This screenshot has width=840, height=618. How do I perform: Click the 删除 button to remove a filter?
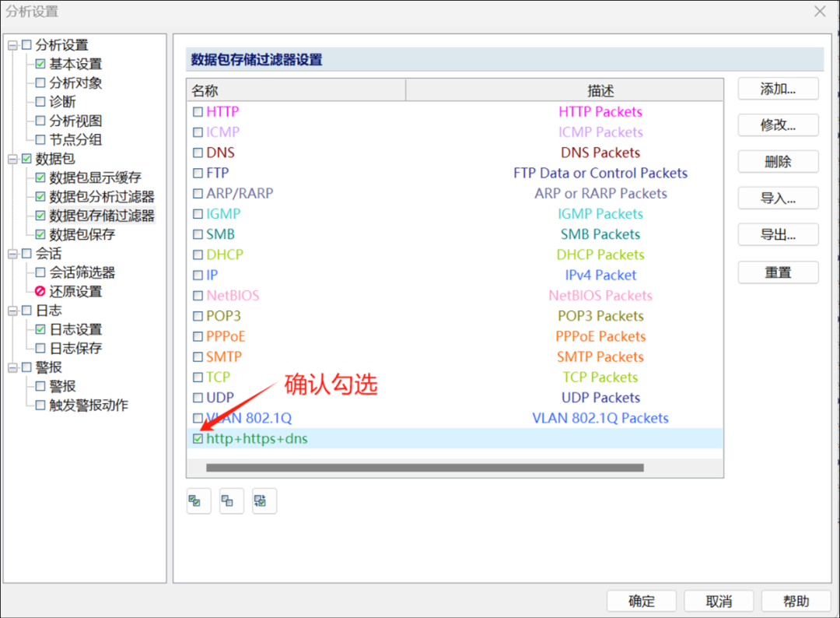coord(778,161)
